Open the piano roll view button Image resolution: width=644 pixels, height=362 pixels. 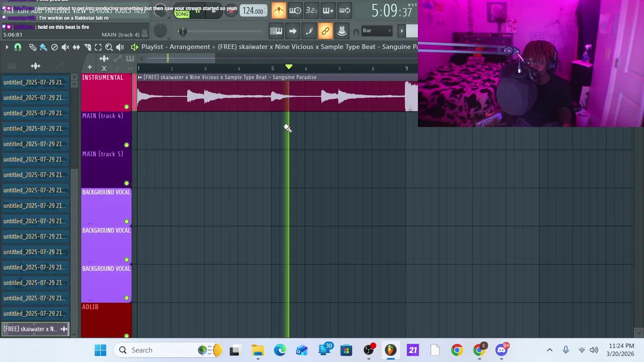tap(276, 31)
